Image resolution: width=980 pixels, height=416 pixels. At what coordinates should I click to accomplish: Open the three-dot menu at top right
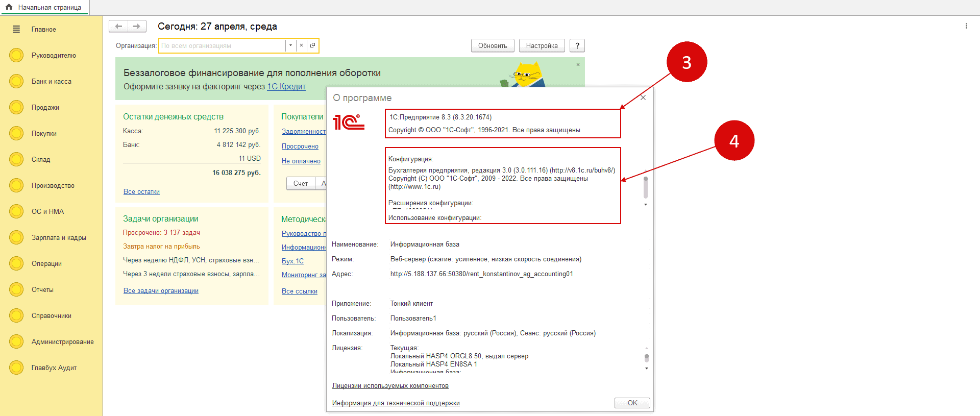click(x=966, y=26)
